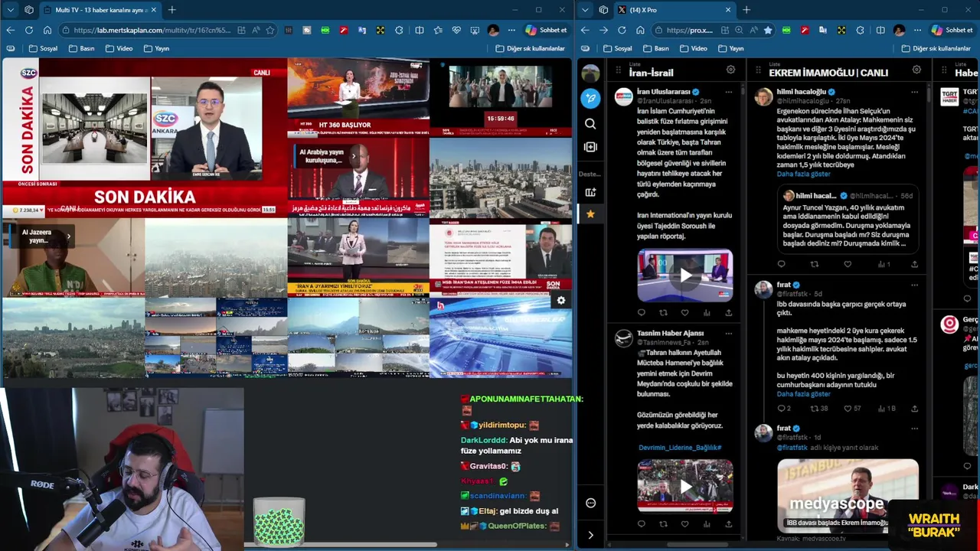
Task: Like hilmi hacaloğlu's post
Action: pos(848,264)
